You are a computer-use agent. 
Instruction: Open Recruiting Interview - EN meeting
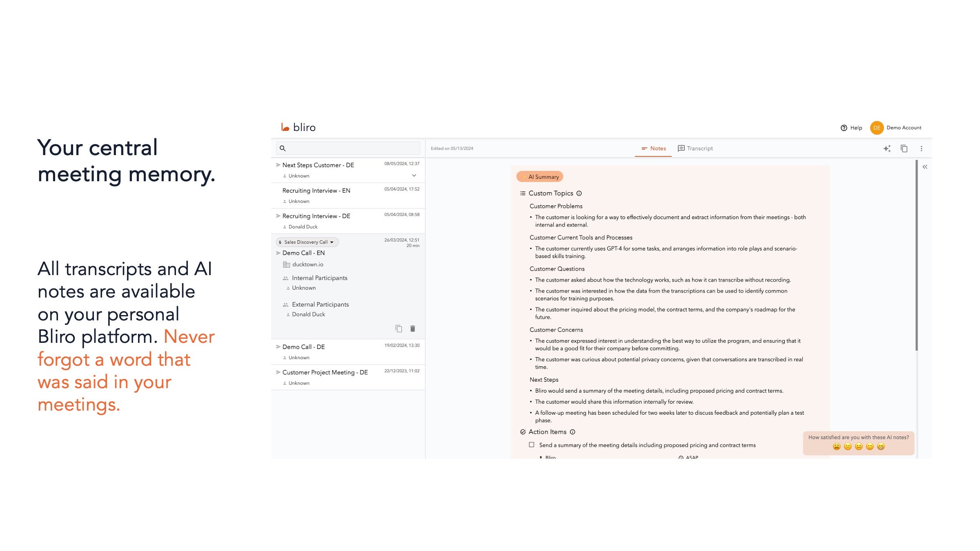(316, 191)
